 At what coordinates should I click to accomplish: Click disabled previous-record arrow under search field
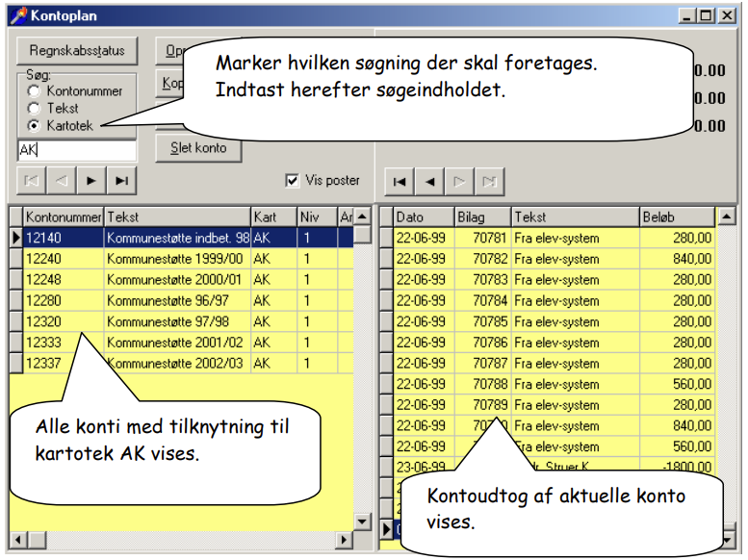click(x=61, y=181)
